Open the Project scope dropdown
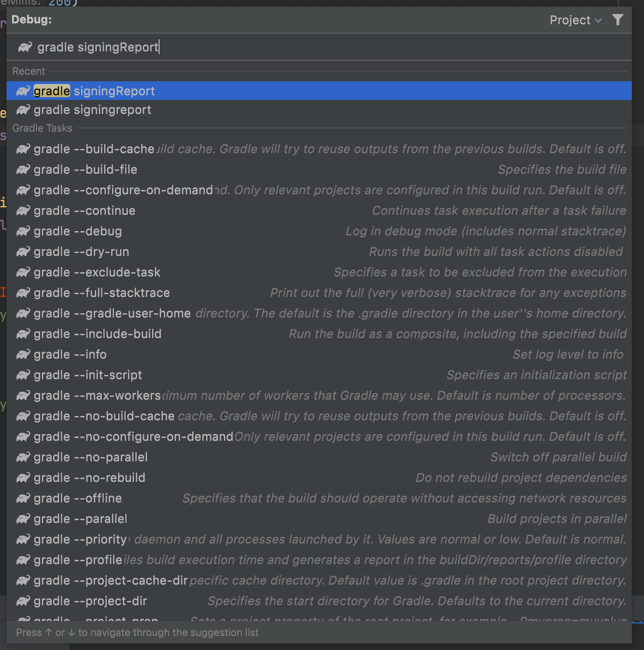Image resolution: width=644 pixels, height=650 pixels. click(575, 20)
